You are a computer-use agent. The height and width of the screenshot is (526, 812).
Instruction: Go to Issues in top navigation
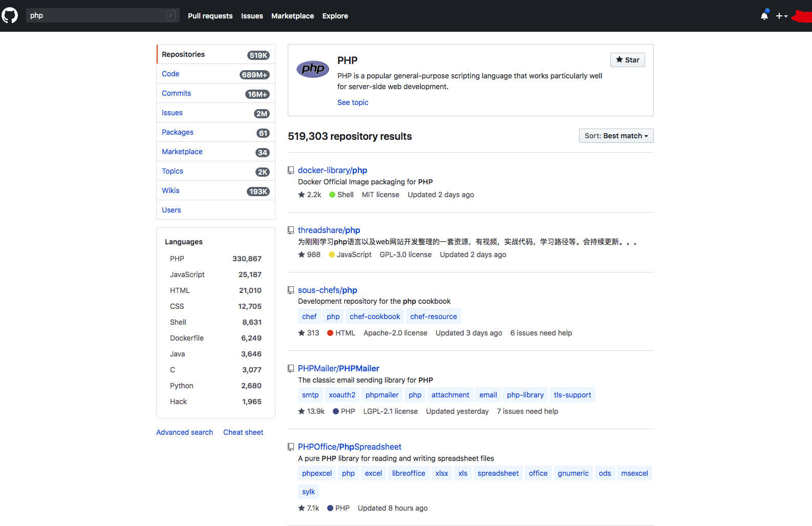click(252, 16)
